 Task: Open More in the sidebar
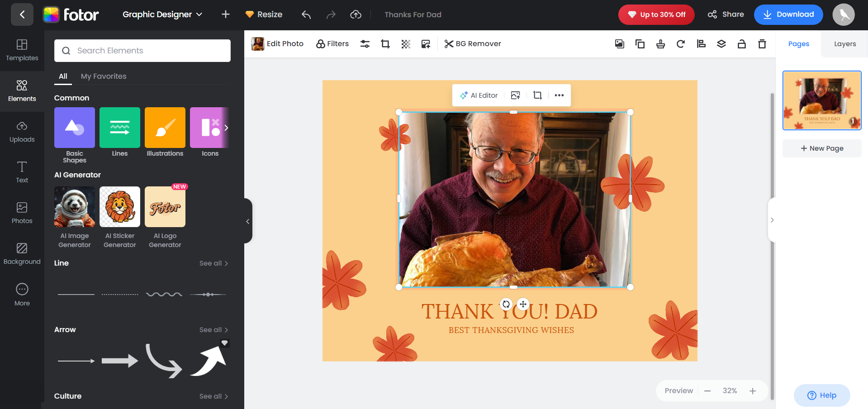point(22,295)
